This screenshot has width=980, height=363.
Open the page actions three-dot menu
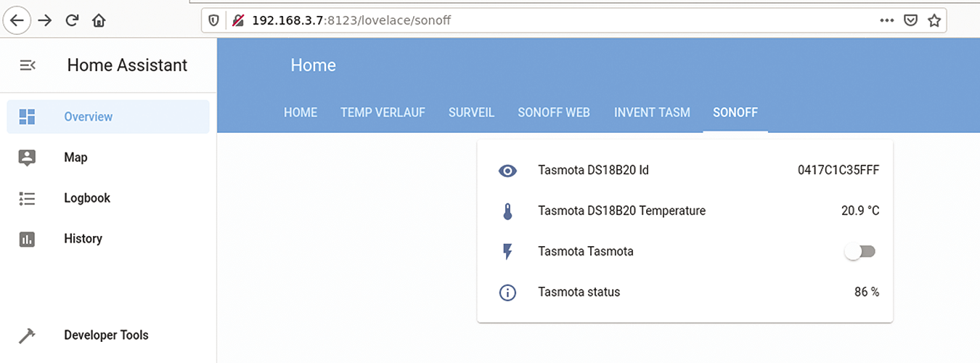(886, 20)
